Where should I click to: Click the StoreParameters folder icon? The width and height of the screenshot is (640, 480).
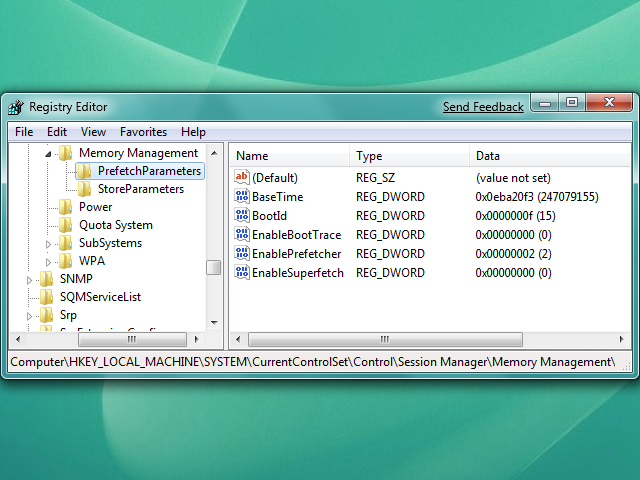tap(84, 189)
